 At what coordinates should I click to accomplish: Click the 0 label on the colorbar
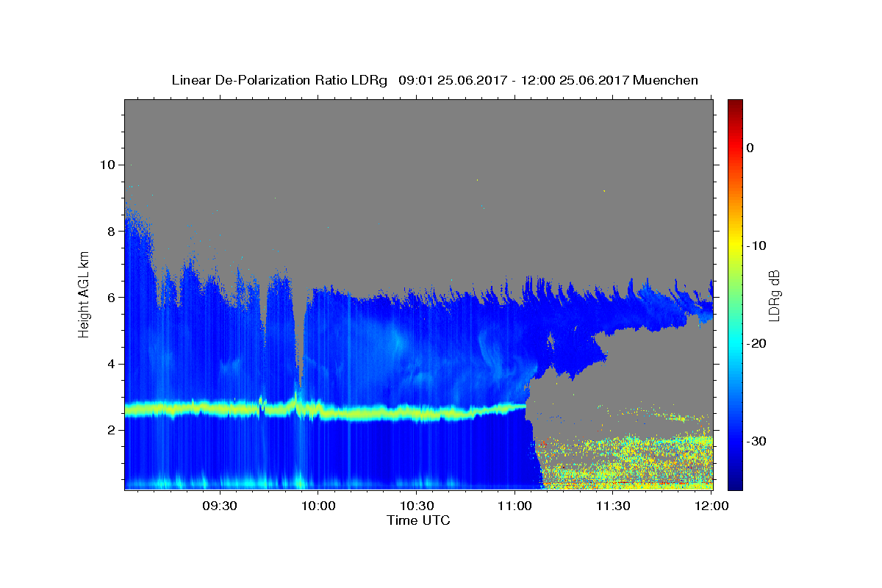click(750, 148)
